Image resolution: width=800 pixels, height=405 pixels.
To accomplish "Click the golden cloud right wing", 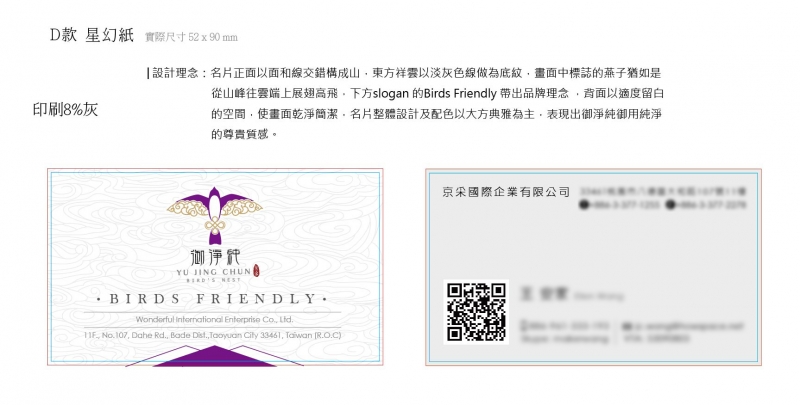I will pyautogui.click(x=242, y=207).
